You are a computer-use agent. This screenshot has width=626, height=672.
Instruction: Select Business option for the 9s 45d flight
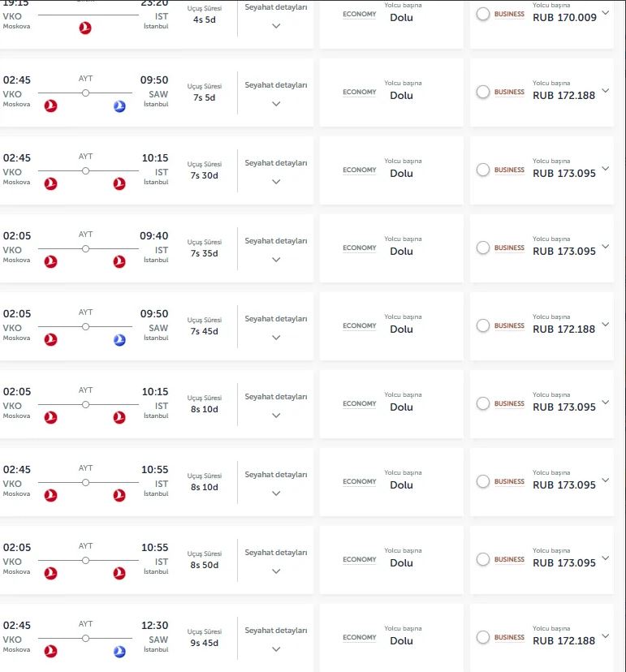tap(483, 637)
